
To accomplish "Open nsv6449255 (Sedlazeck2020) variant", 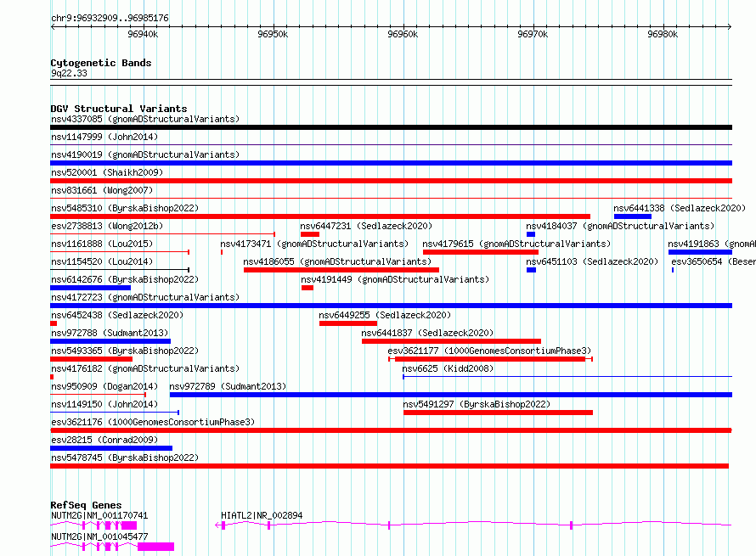I will (x=385, y=315).
